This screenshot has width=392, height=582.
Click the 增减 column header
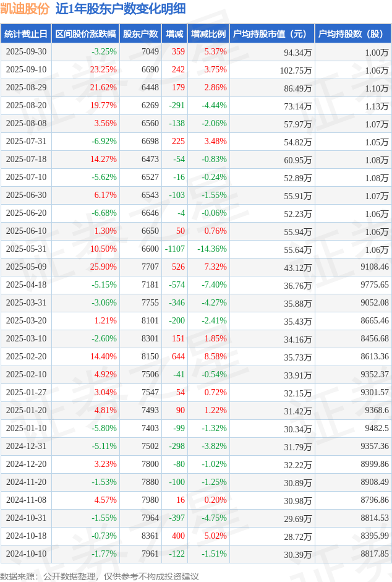(174, 34)
